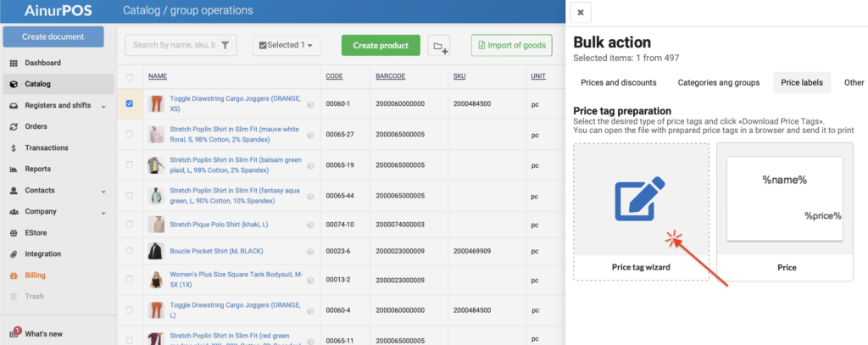The height and width of the screenshot is (345, 868).
Task: Click the Import of goods button
Action: tap(512, 46)
